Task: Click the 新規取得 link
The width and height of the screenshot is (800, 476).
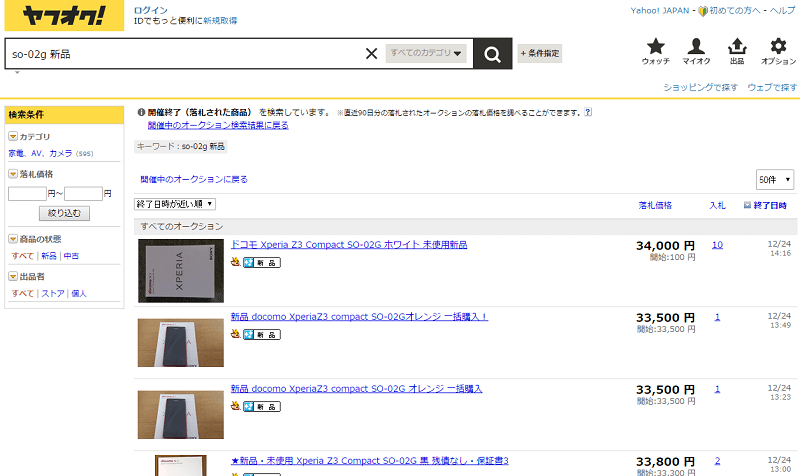Action: 220,21
